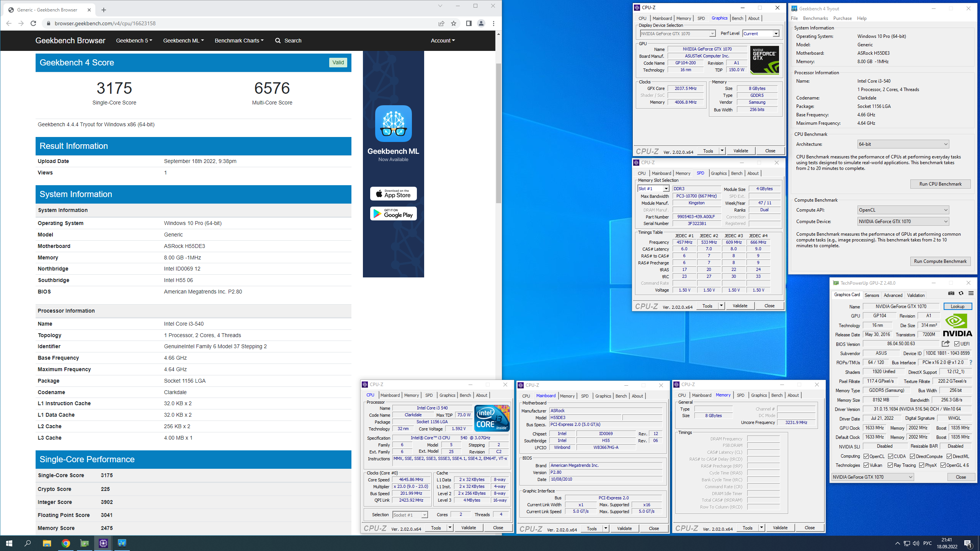The image size is (980, 551).
Task: Refresh GPU-Z readings
Action: click(x=961, y=293)
